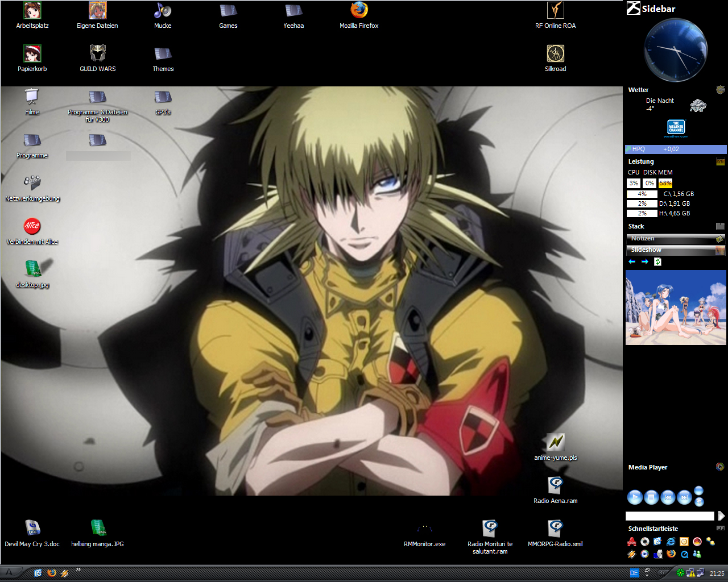Click the beach slideshow thumbnail
728x582 pixels.
coord(676,307)
